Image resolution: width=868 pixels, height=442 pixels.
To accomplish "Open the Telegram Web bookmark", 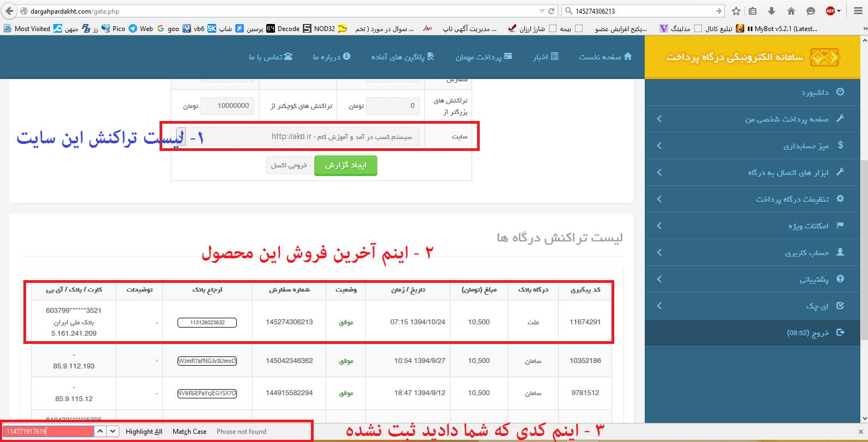I will [140, 28].
